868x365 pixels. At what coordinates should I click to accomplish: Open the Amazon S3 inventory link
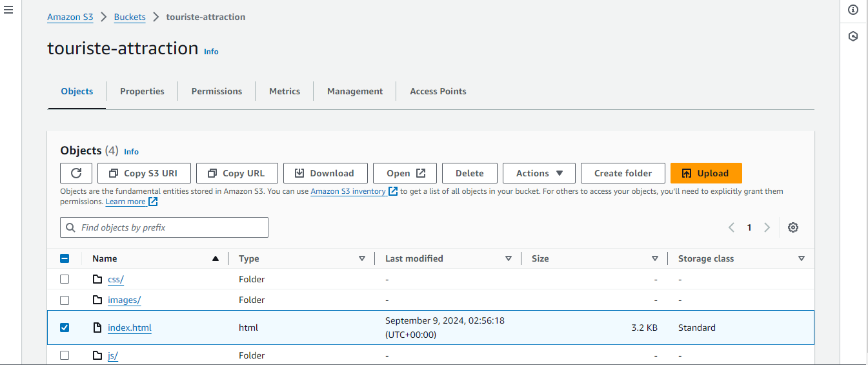[x=348, y=191]
